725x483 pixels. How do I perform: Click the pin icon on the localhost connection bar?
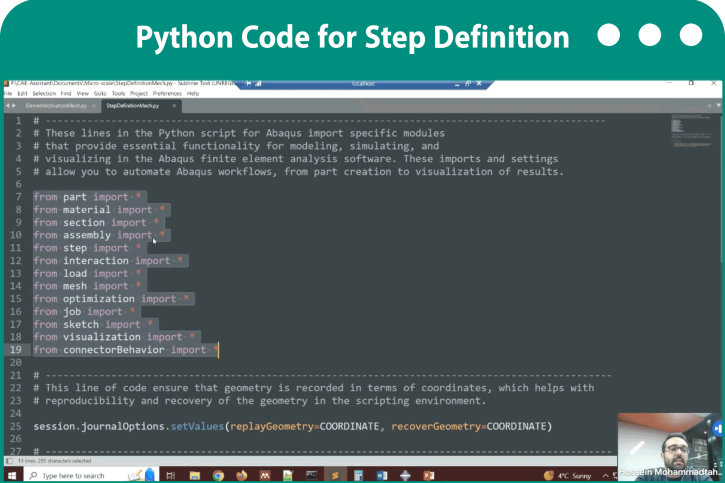(249, 84)
